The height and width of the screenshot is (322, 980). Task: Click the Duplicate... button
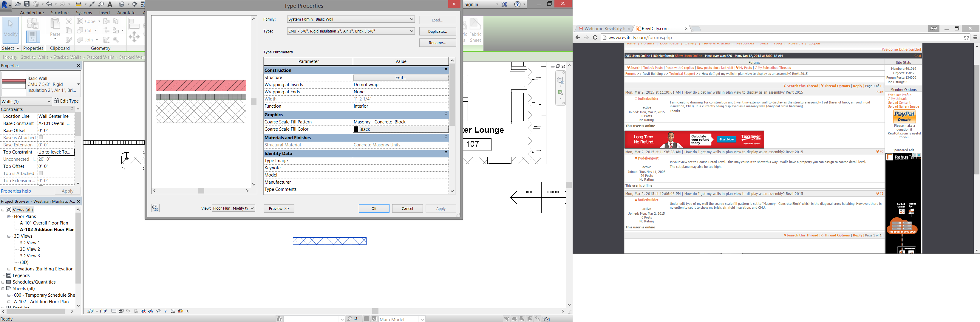coord(438,32)
